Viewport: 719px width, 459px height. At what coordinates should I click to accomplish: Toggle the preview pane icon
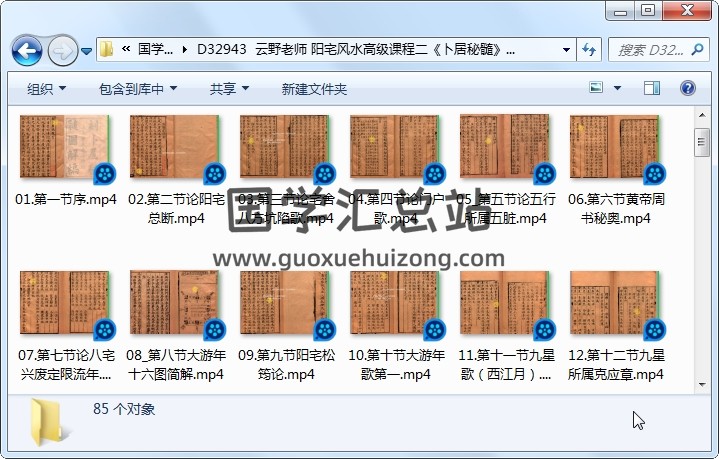652,88
